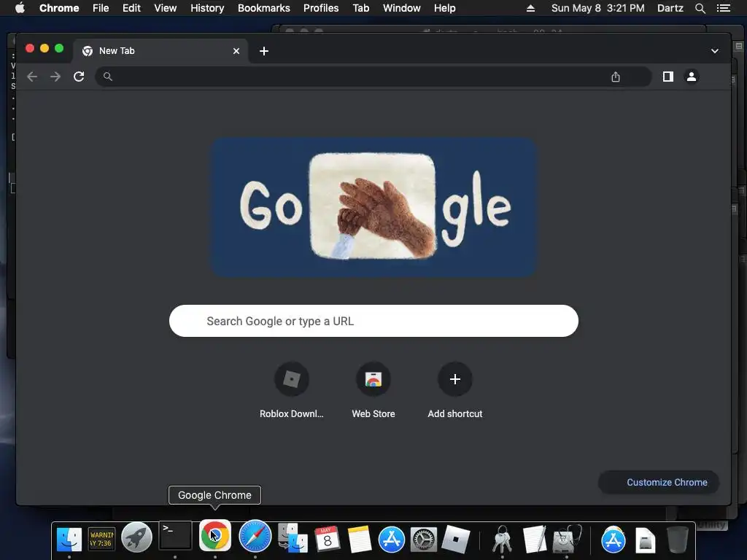747x560 pixels.
Task: Expand the tab search chevron
Action: [x=715, y=51]
